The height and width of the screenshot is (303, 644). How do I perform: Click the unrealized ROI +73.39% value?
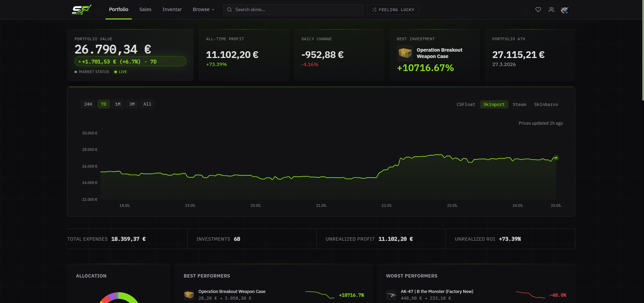[510, 239]
